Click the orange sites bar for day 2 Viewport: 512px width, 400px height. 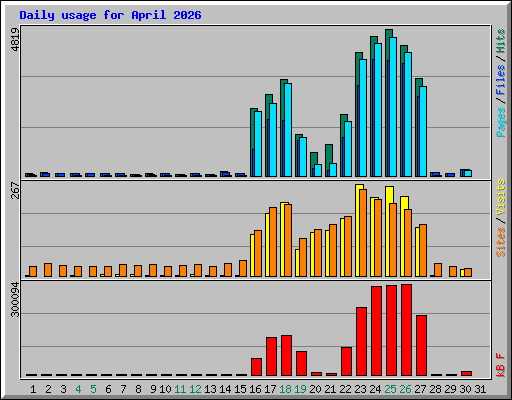pyautogui.click(x=48, y=270)
